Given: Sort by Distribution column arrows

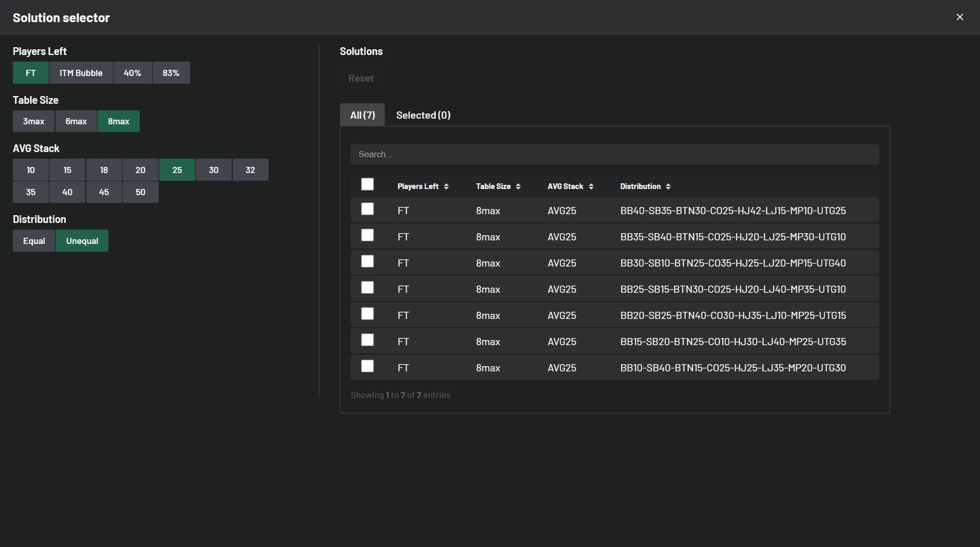Looking at the screenshot, I should [x=668, y=186].
